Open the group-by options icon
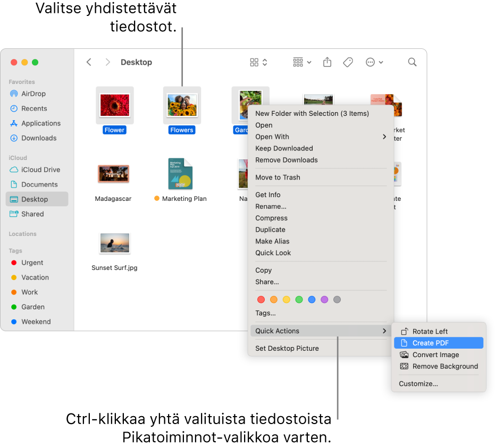The width and height of the screenshot is (495, 448). click(x=298, y=62)
